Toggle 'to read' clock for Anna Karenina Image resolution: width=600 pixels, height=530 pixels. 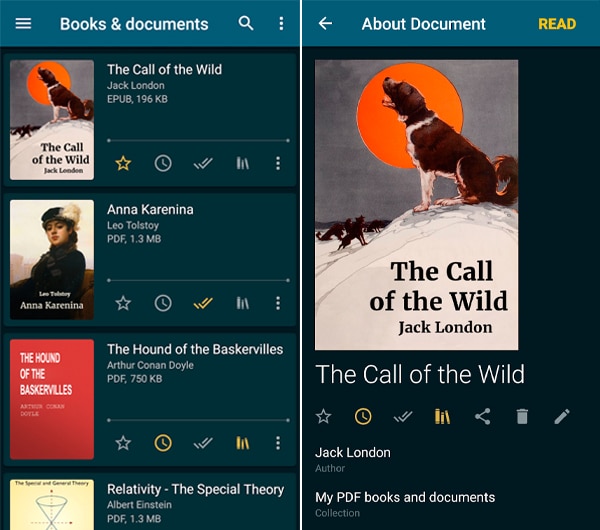[163, 303]
